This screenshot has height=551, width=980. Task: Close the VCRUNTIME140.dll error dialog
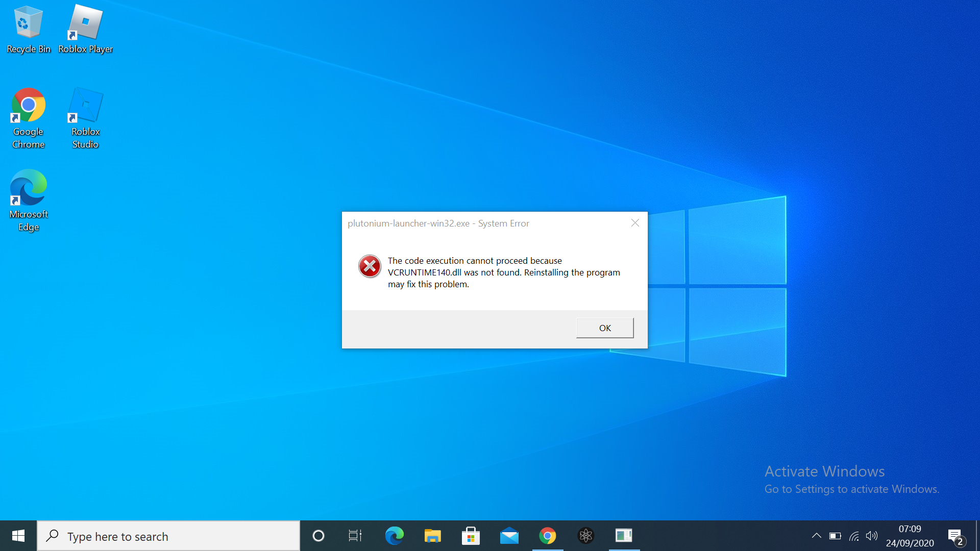tap(604, 328)
